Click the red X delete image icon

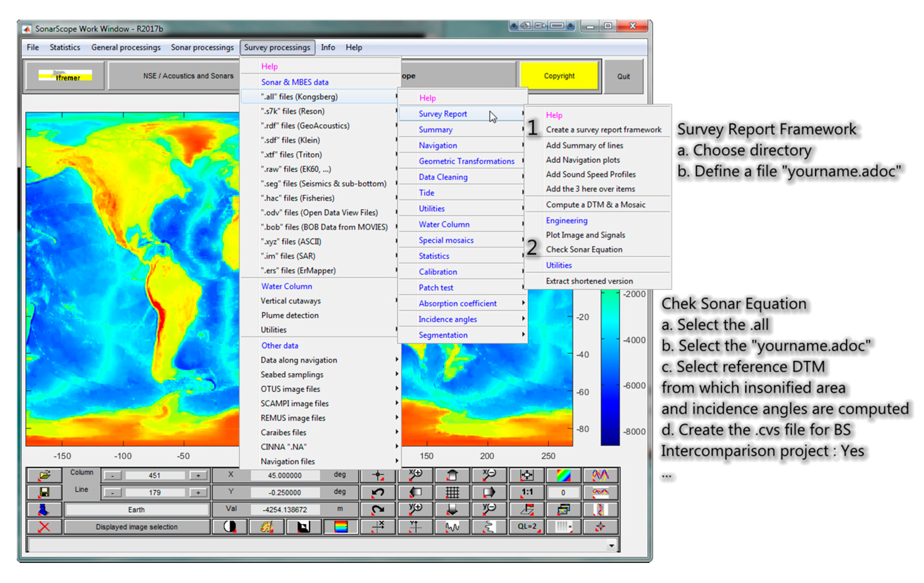[x=44, y=527]
